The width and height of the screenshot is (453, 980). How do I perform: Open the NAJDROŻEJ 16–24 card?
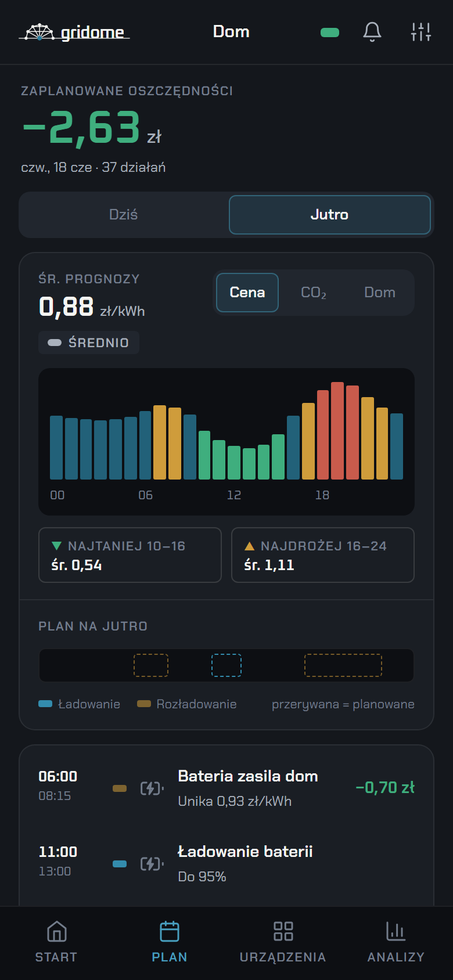pyautogui.click(x=323, y=555)
